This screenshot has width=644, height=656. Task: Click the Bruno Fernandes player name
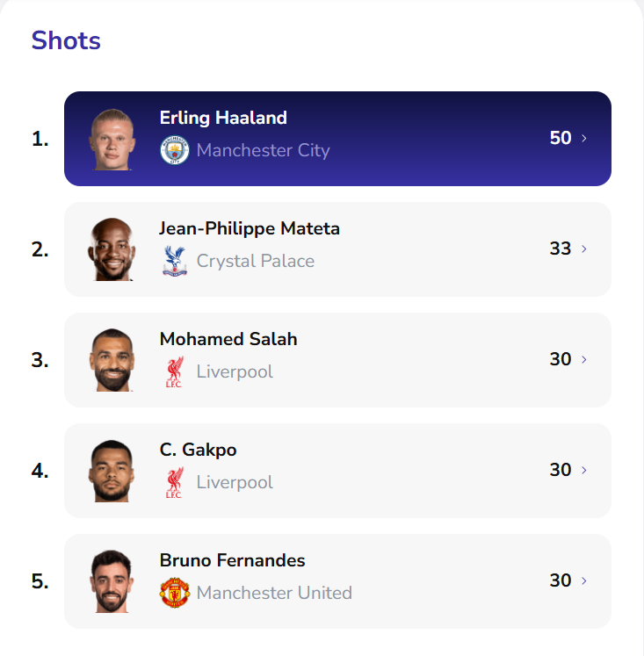coord(233,560)
